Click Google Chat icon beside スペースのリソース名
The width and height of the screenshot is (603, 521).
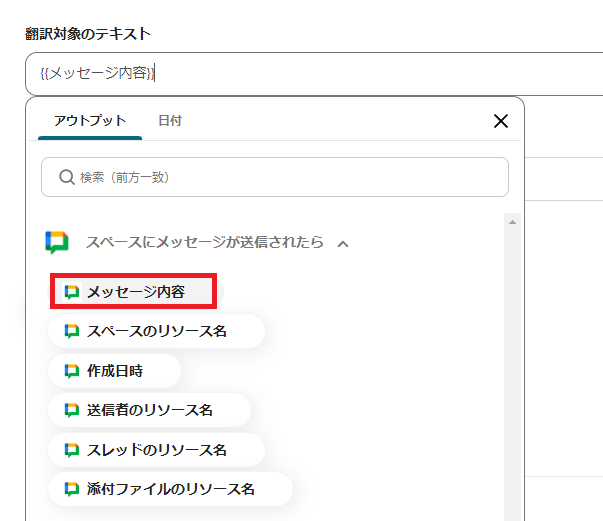coord(72,331)
